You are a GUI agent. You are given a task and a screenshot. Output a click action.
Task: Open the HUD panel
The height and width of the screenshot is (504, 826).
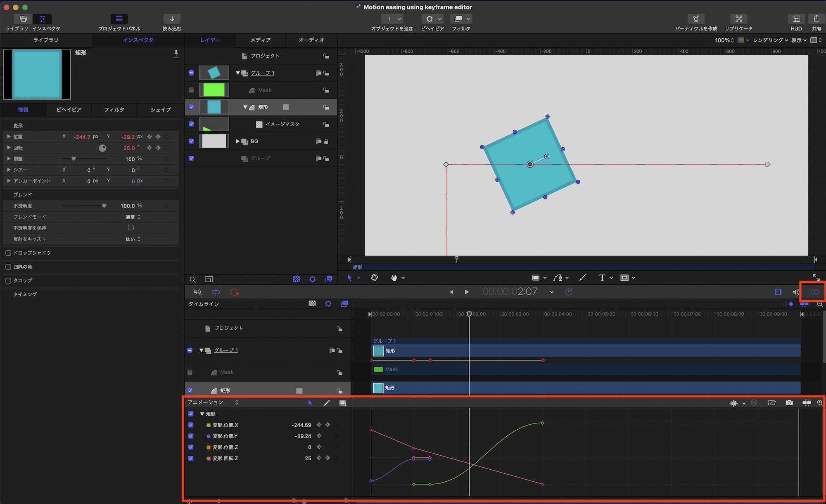(x=796, y=19)
